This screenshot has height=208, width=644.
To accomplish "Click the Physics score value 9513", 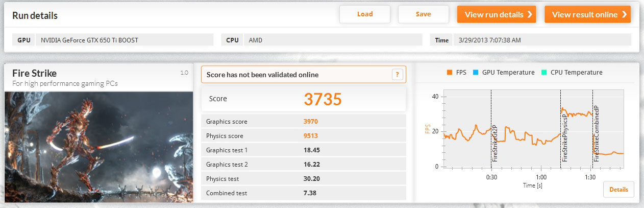I will [311, 136].
